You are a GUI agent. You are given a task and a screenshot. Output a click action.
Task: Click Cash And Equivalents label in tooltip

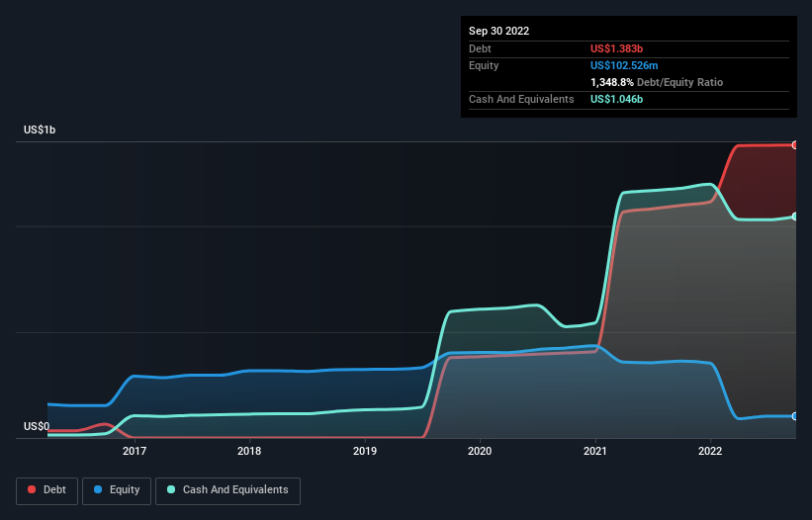tap(521, 99)
